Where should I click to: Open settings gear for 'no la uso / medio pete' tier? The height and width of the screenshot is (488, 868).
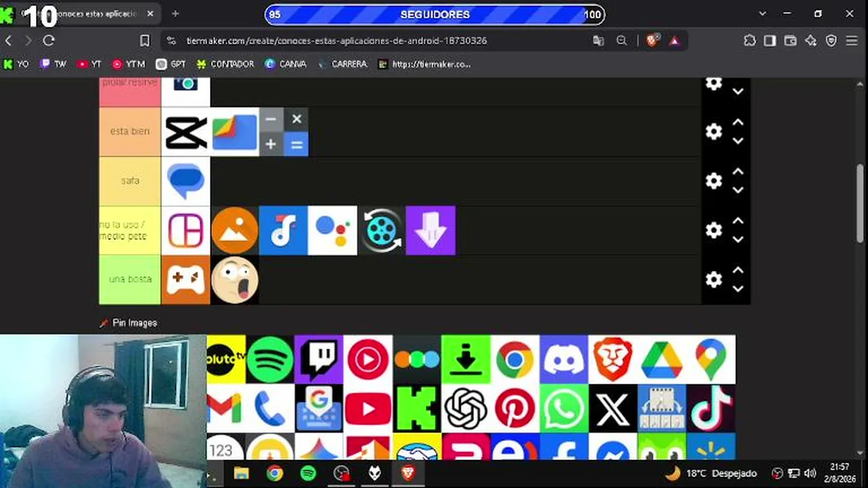coord(713,230)
